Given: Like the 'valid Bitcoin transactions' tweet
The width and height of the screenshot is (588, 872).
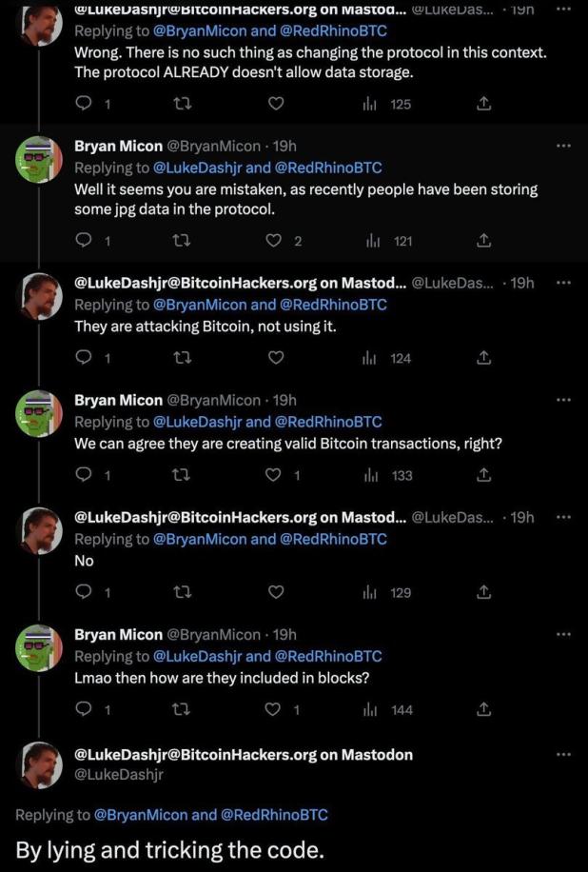Looking at the screenshot, I should [275, 475].
